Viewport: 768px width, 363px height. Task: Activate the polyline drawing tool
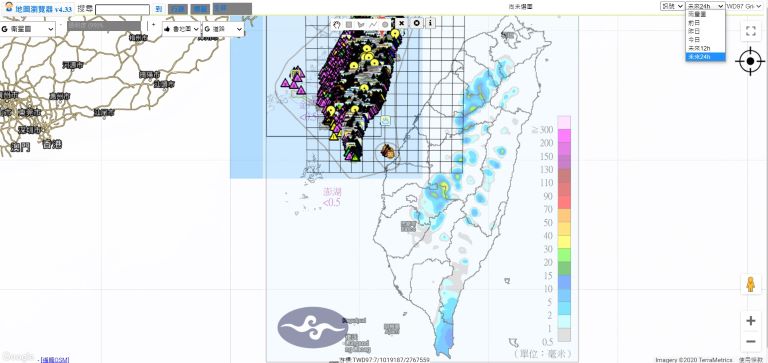pyautogui.click(x=373, y=24)
